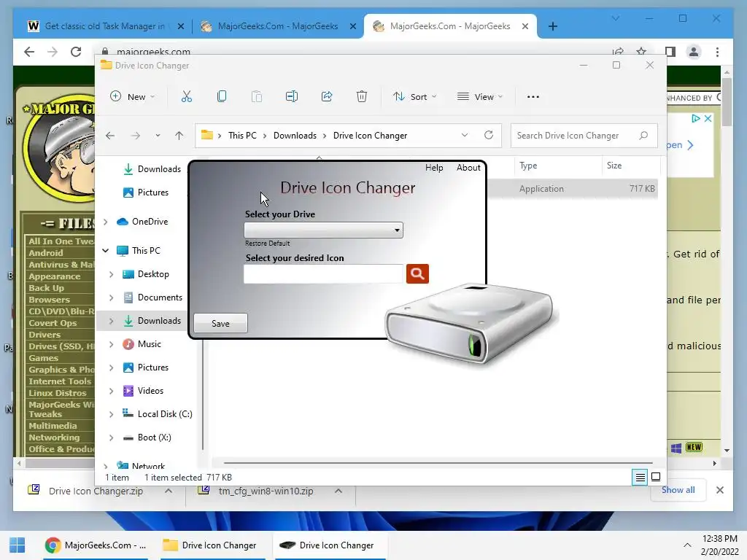747x560 pixels.
Task: Click Show all downloads button
Action: pos(678,490)
